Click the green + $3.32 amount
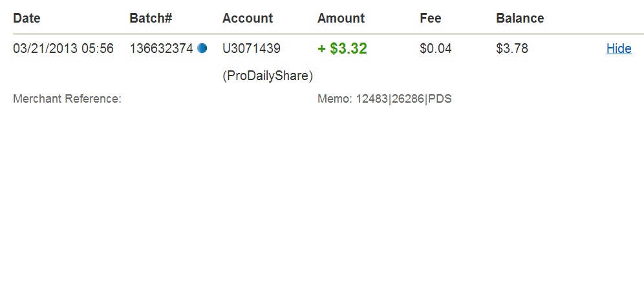 342,48
